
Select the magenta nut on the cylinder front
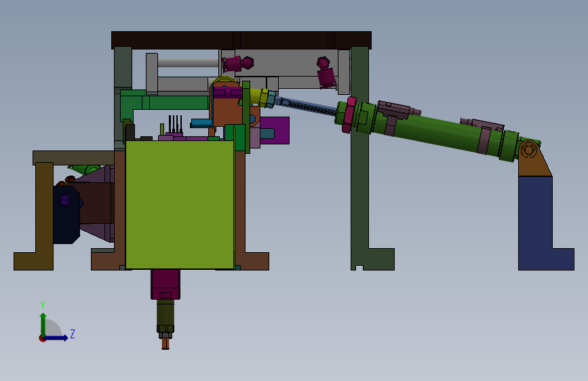coord(349,115)
